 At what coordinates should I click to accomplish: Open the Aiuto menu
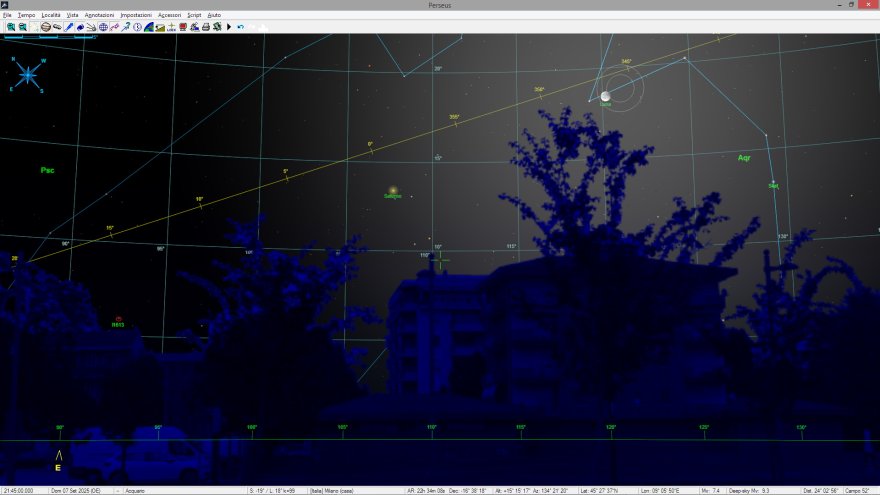coord(214,16)
